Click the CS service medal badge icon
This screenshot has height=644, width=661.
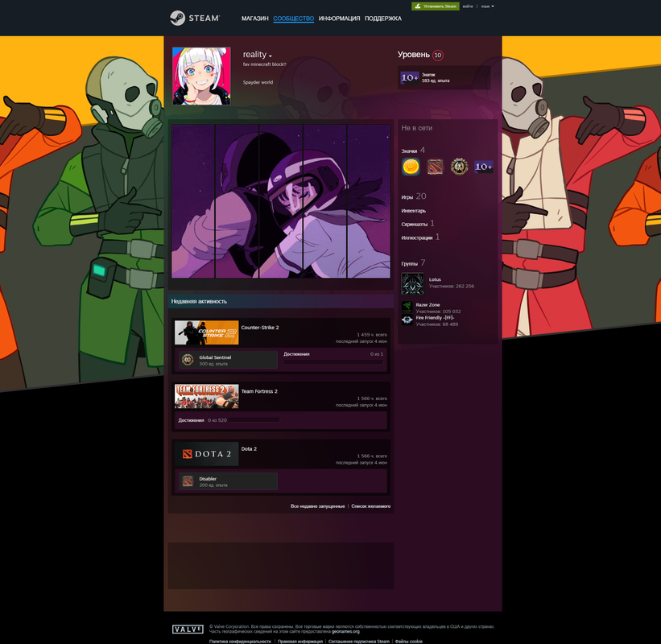459,167
